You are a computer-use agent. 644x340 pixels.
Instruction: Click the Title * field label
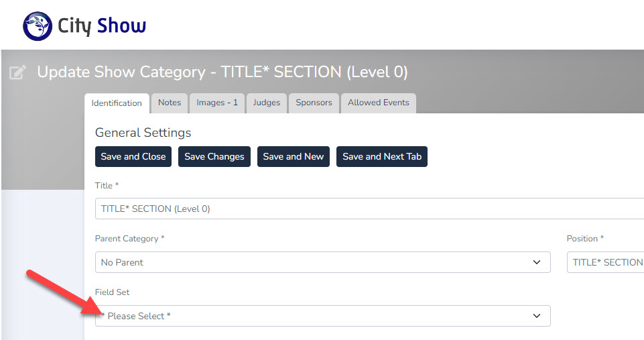click(107, 185)
